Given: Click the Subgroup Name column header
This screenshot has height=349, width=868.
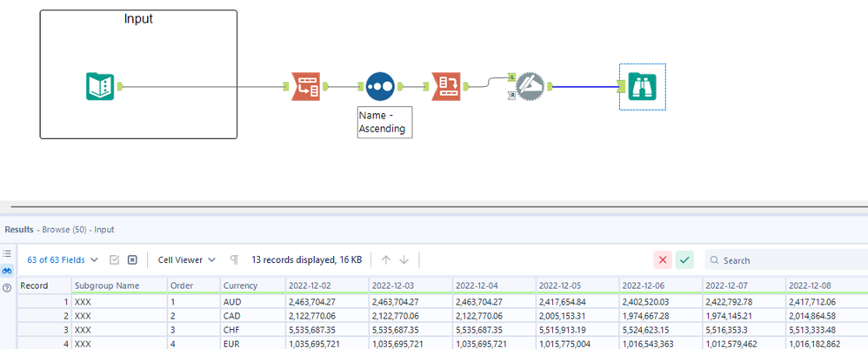Looking at the screenshot, I should 119,285.
